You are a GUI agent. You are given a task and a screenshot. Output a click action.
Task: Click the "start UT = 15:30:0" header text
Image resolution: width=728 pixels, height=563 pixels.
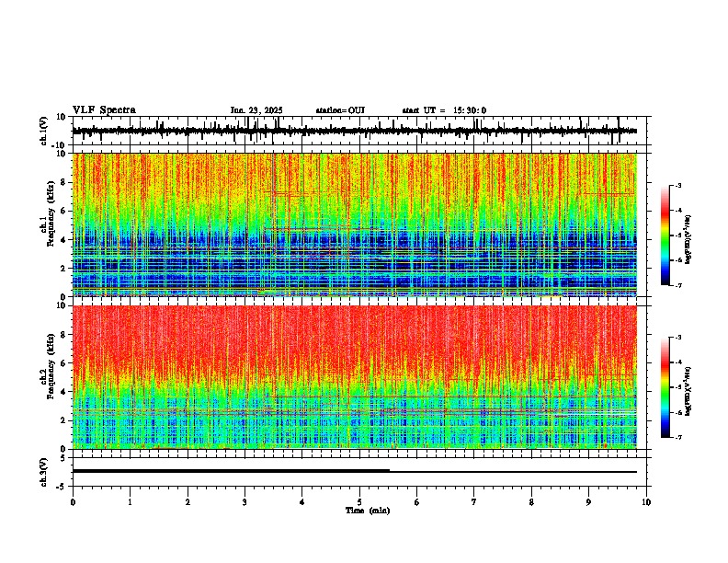[x=444, y=110]
